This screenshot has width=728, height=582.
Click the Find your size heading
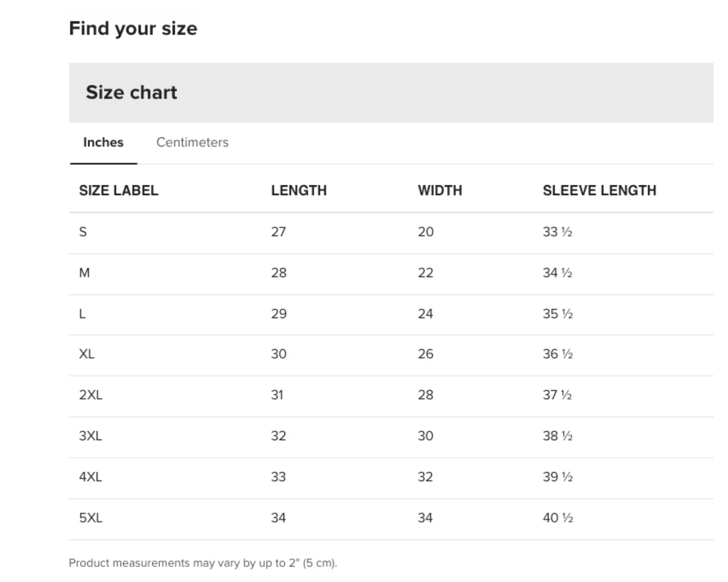[x=133, y=28]
